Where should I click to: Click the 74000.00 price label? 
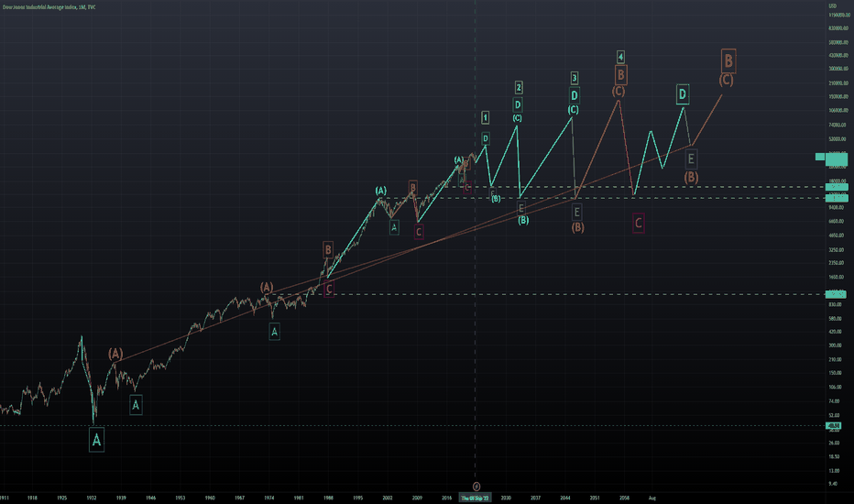pyautogui.click(x=838, y=125)
